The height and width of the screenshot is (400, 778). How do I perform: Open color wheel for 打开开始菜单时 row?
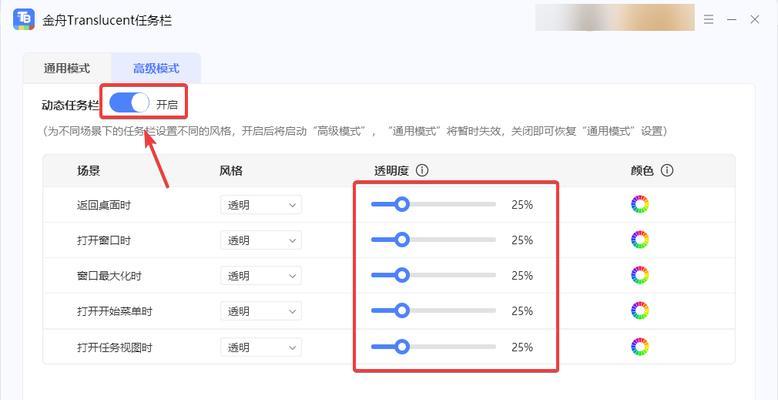[640, 311]
